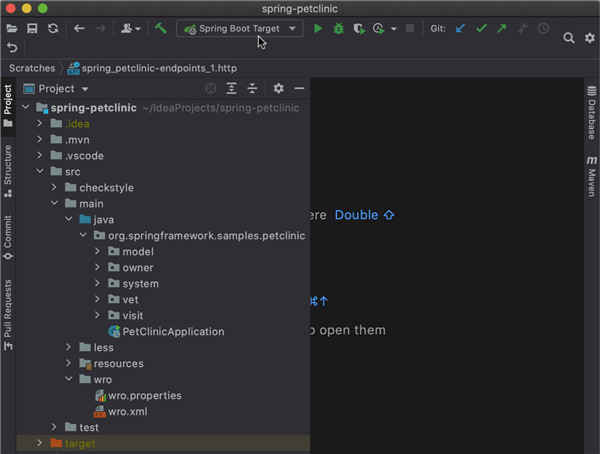Save all with the floppy disk icon

pyautogui.click(x=32, y=28)
